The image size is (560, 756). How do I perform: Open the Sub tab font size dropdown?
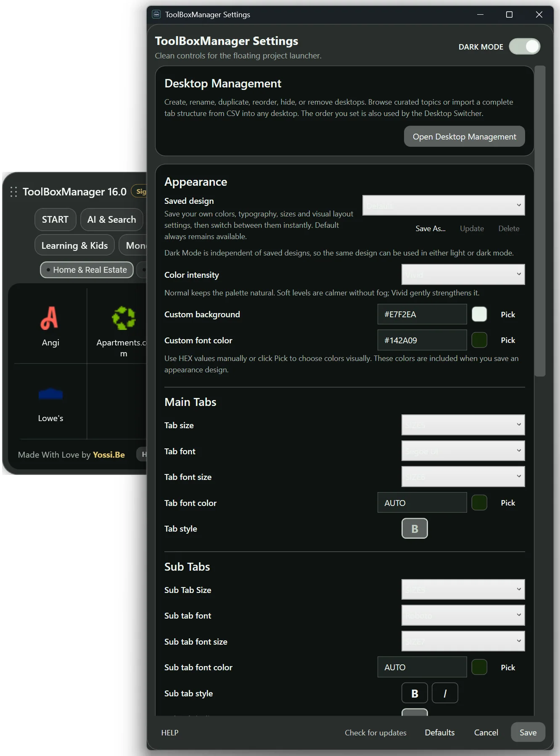coord(463,641)
